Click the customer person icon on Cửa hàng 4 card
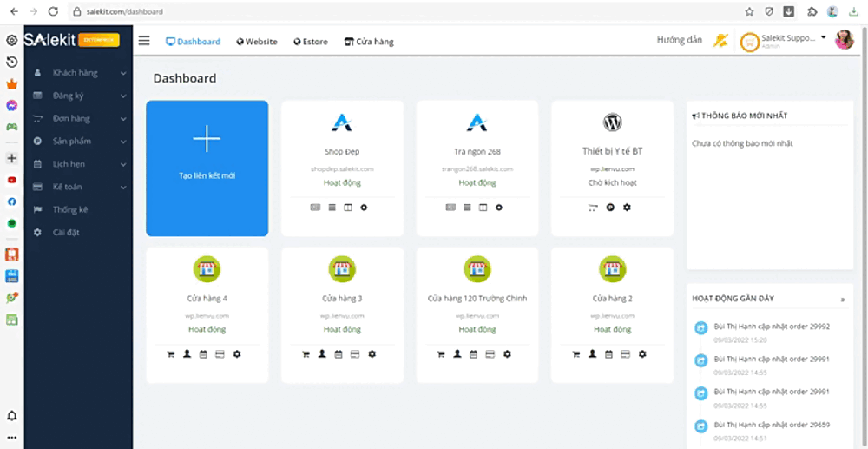The height and width of the screenshot is (449, 868). click(187, 353)
